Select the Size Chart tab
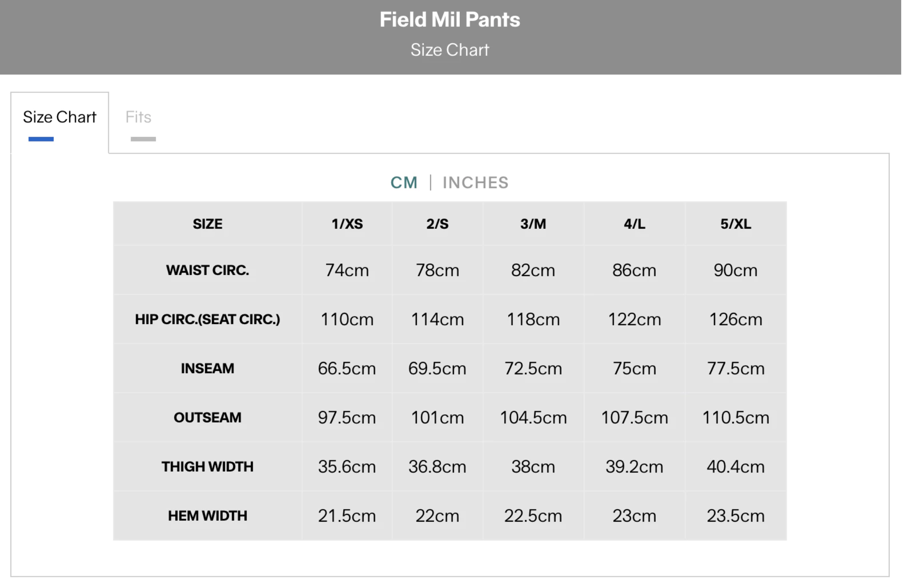The width and height of the screenshot is (902, 588). [60, 117]
